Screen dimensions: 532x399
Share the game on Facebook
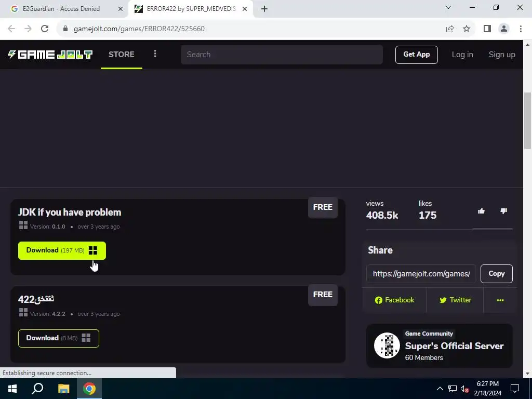[x=394, y=300]
